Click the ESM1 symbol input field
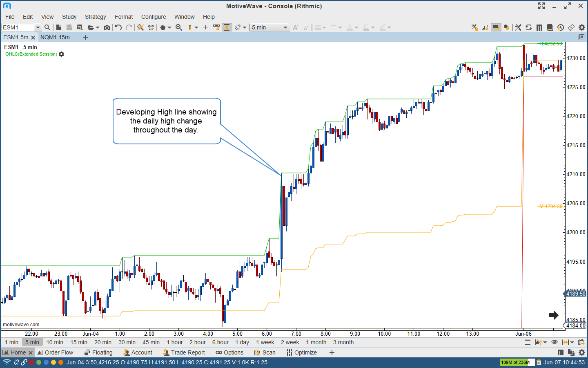Image resolution: width=588 pixels, height=368 pixels. tap(17, 27)
